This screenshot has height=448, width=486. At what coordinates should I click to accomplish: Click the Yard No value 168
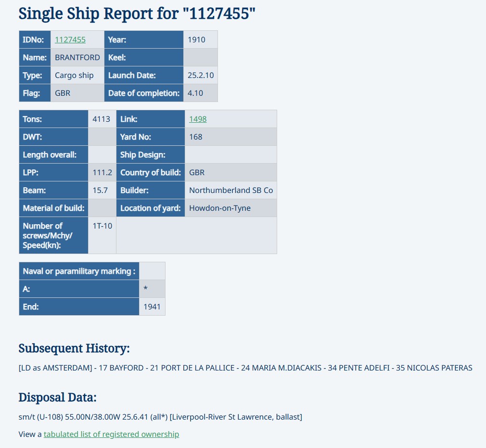click(195, 137)
